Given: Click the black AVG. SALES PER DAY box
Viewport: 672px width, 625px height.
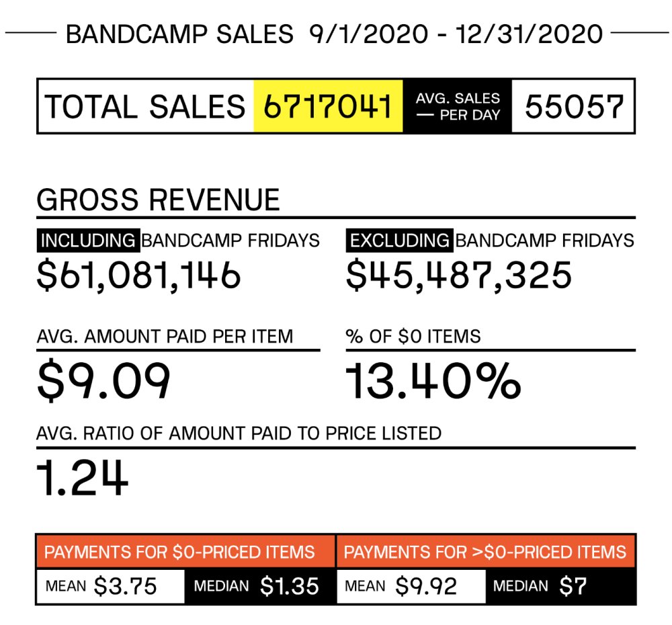Looking at the screenshot, I should click(x=457, y=106).
